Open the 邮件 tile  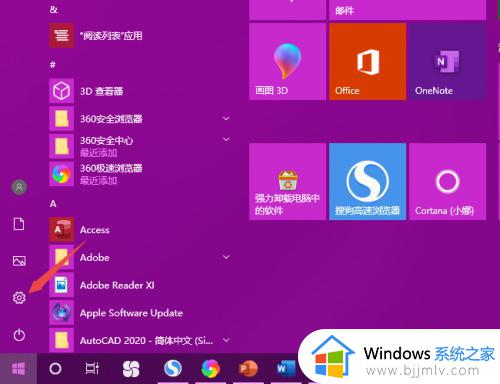(x=408, y=10)
